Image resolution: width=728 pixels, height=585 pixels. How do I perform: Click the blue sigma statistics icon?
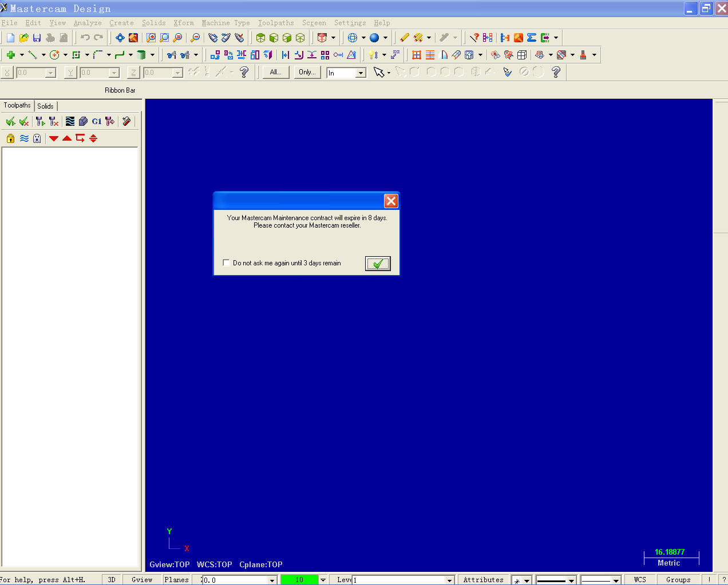tap(532, 38)
